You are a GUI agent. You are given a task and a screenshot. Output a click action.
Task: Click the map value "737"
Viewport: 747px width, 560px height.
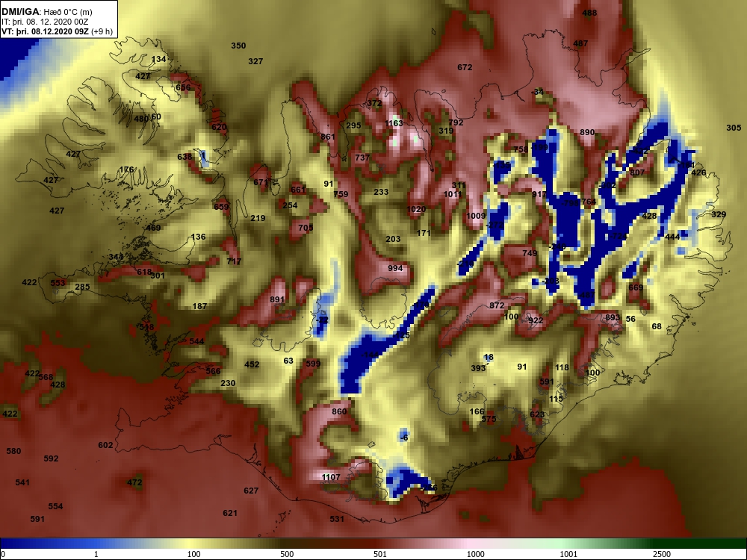click(x=362, y=158)
